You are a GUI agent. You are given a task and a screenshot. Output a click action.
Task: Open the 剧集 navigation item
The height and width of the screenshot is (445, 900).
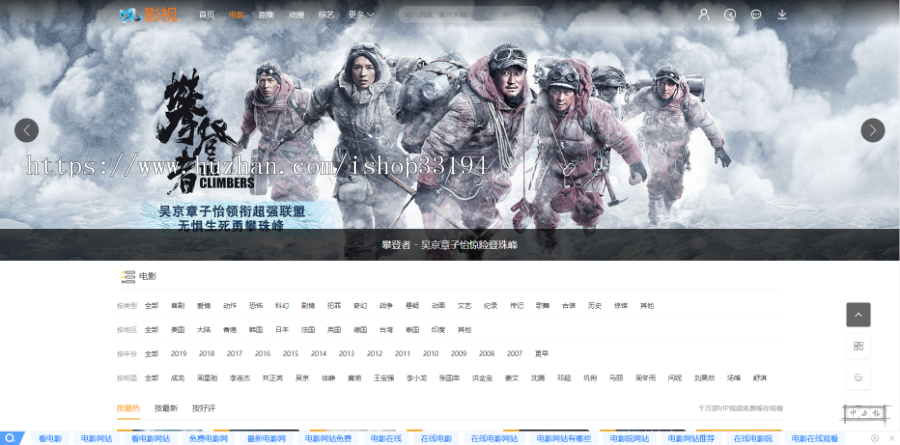[266, 15]
